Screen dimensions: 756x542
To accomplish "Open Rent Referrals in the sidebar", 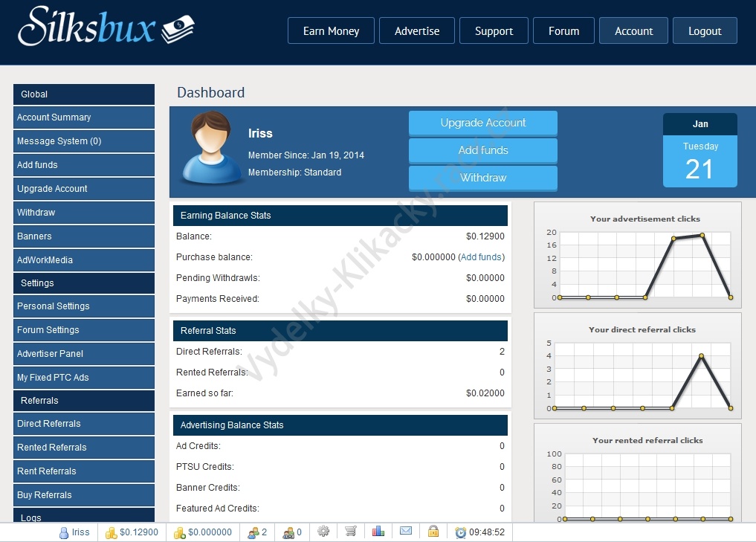I will click(x=84, y=471).
